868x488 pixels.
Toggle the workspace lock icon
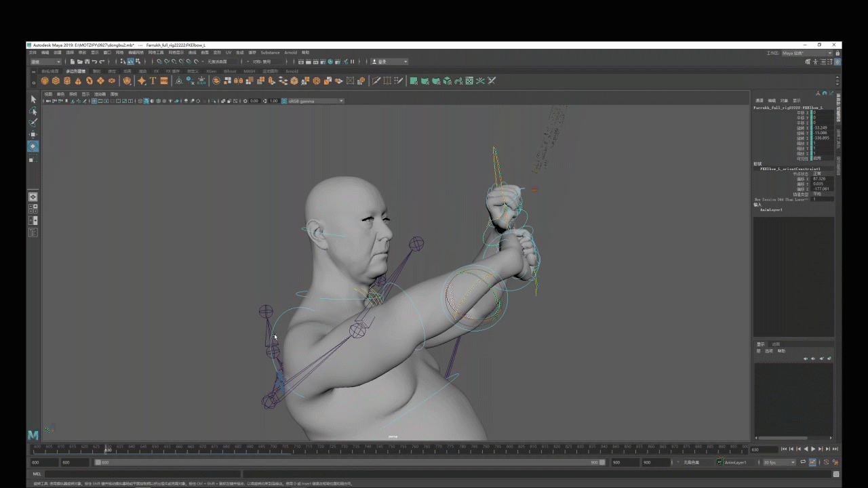coord(837,53)
